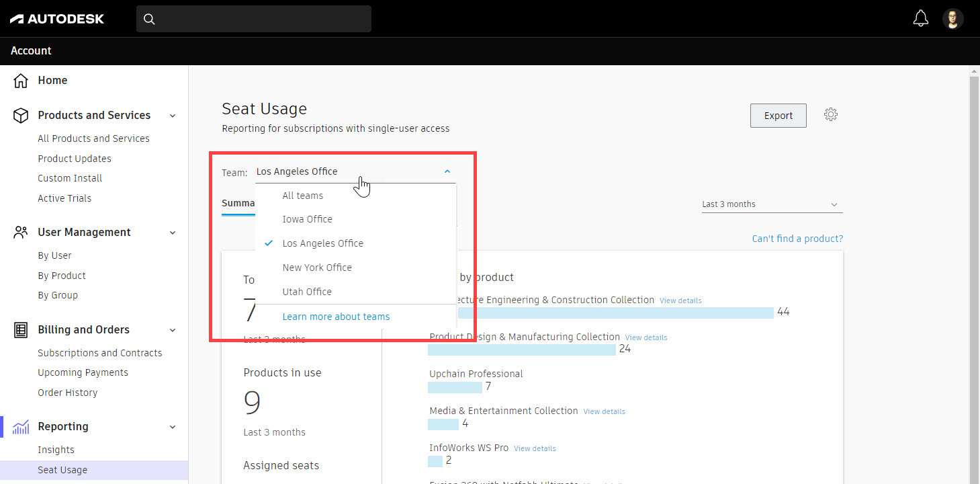Click the "Can't find a product?" link
Screen dimensions: 980x484
click(x=797, y=238)
